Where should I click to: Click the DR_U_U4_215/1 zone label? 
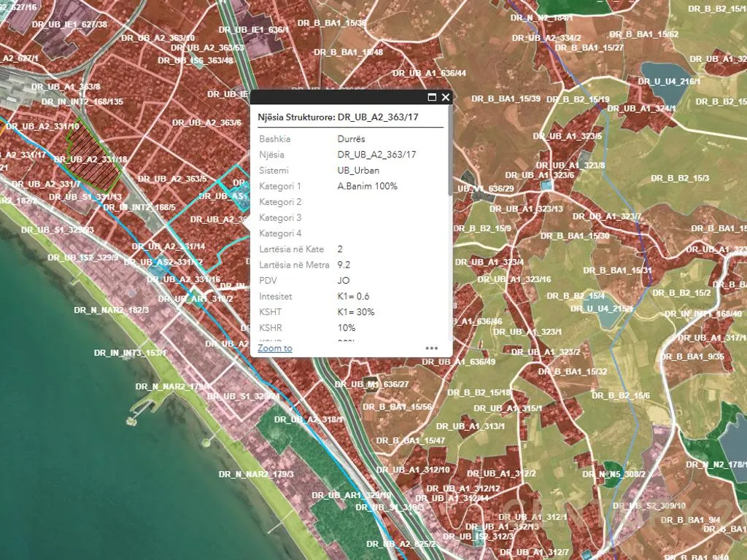[x=601, y=308]
